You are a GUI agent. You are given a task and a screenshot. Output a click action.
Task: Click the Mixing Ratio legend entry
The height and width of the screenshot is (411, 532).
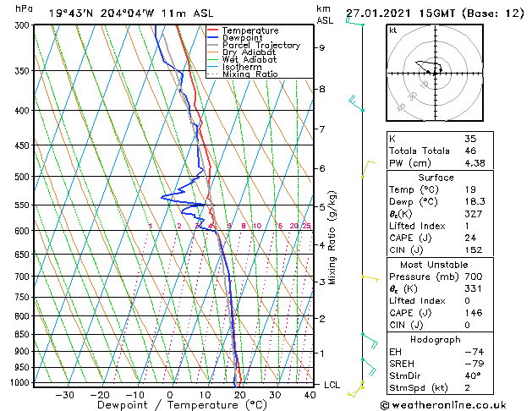tap(250, 74)
